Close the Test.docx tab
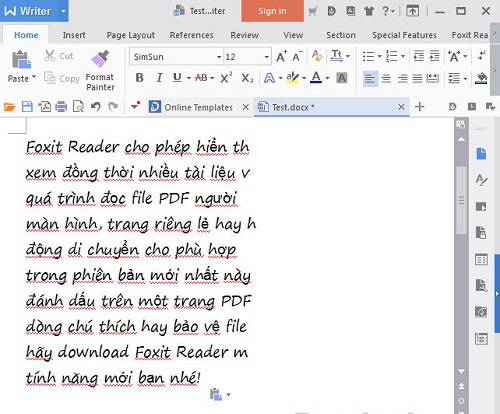 pyautogui.click(x=401, y=107)
